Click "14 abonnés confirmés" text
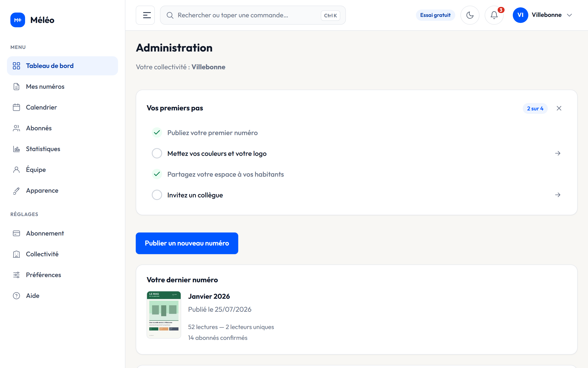588x368 pixels. 217,338
